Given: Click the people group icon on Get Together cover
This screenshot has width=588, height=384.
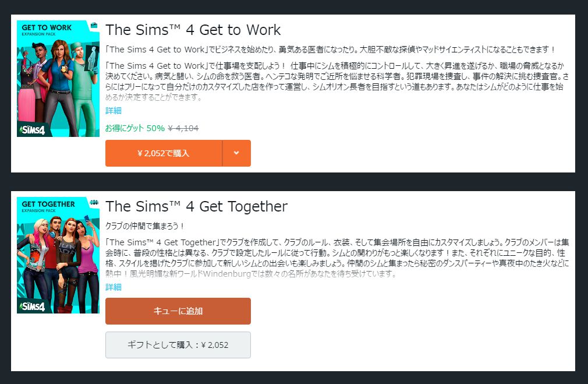Looking at the screenshot, I should [x=94, y=203].
